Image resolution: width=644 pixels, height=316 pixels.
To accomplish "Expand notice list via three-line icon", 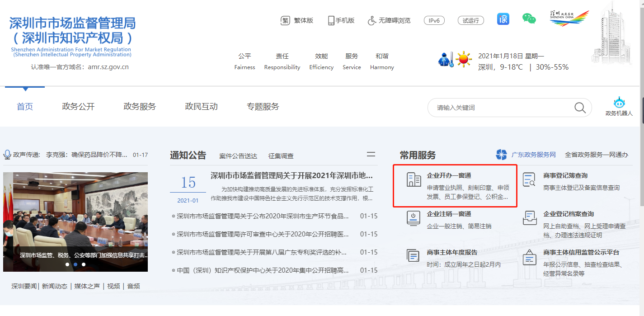I will click(371, 155).
